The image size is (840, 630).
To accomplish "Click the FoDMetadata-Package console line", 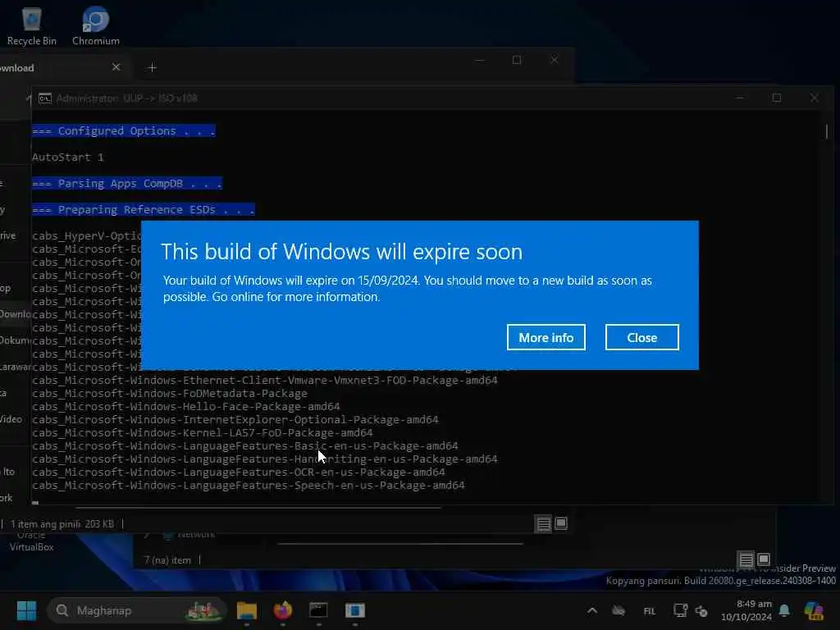I will click(x=170, y=393).
